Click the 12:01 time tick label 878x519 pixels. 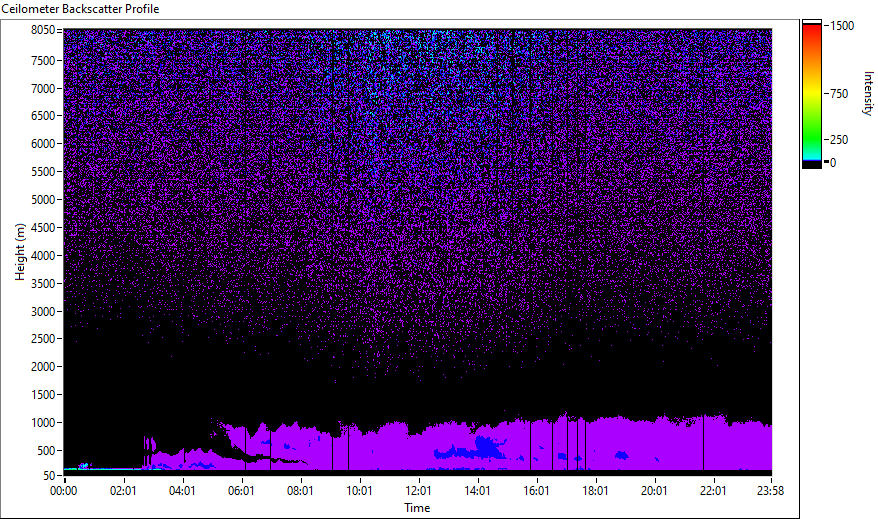click(x=418, y=491)
